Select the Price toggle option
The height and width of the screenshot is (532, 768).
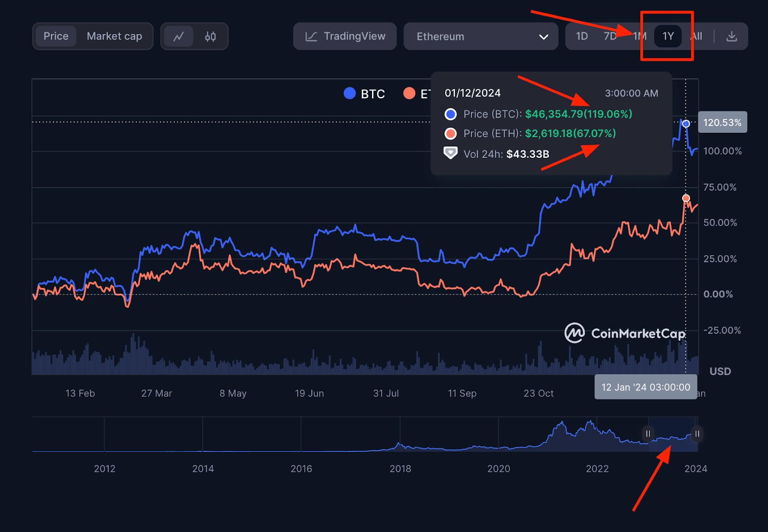(x=56, y=36)
